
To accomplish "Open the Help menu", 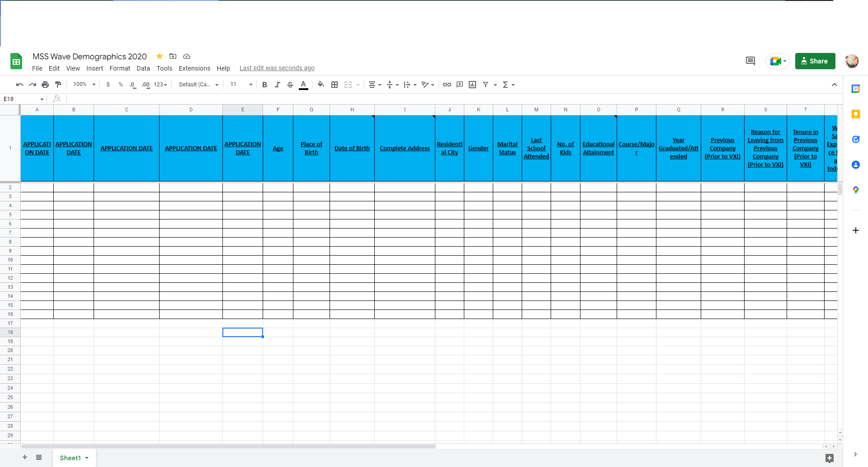I will [x=223, y=68].
